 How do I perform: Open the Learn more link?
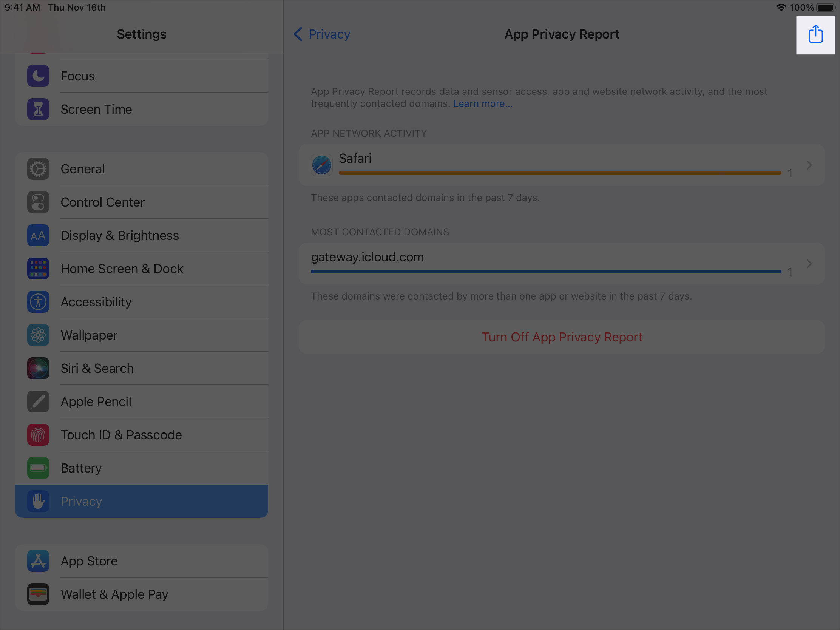coord(483,103)
